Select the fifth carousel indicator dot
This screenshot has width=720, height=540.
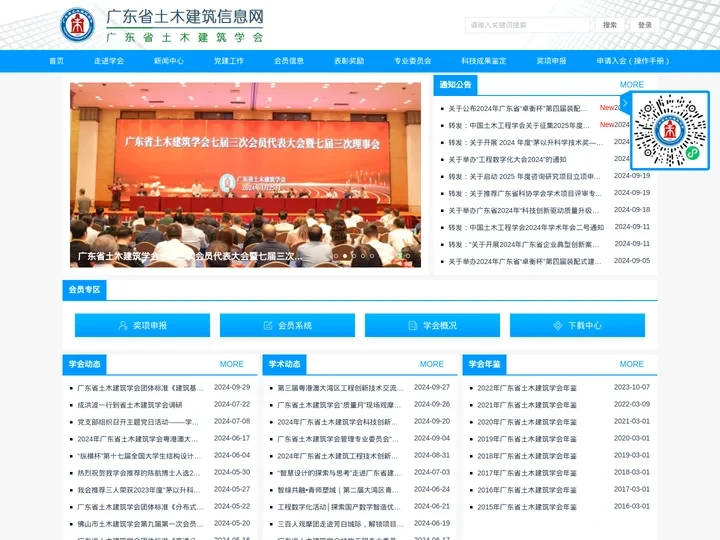tap(372, 256)
